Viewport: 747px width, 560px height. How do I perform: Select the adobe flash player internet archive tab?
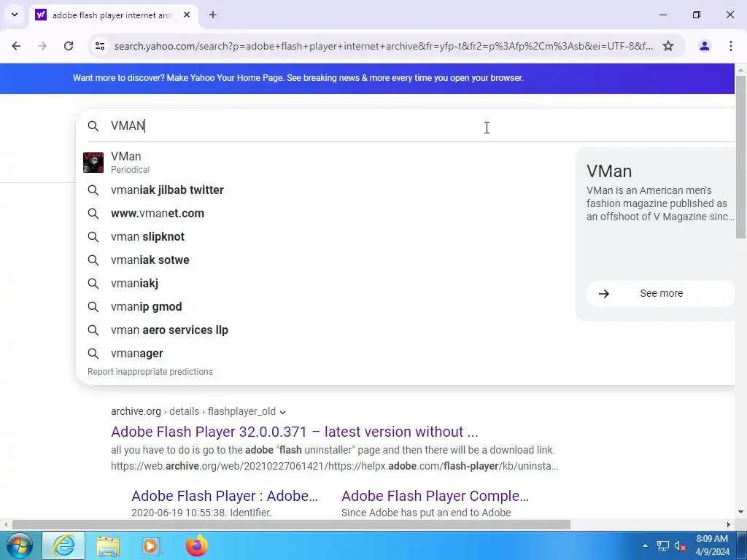[x=113, y=15]
